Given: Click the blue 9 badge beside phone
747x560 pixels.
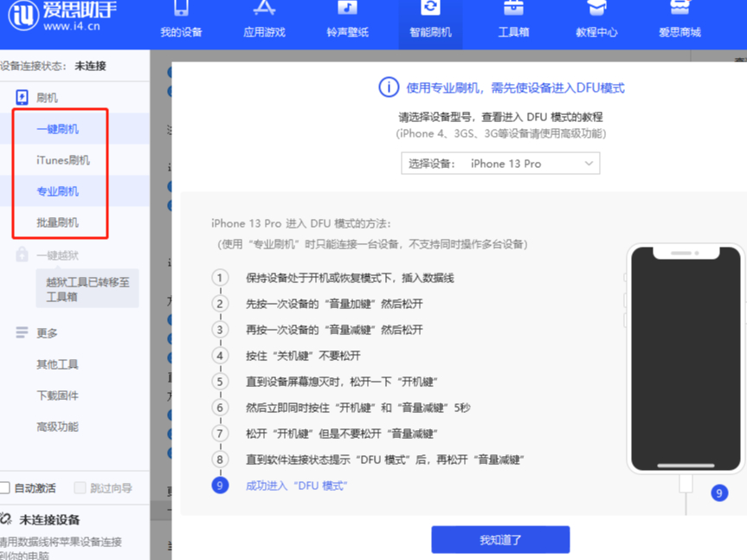Looking at the screenshot, I should tap(719, 492).
